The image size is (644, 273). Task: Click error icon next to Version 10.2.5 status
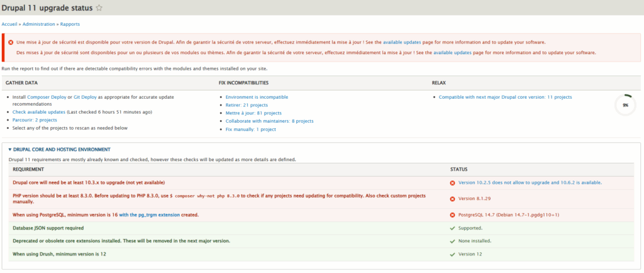[452, 182]
